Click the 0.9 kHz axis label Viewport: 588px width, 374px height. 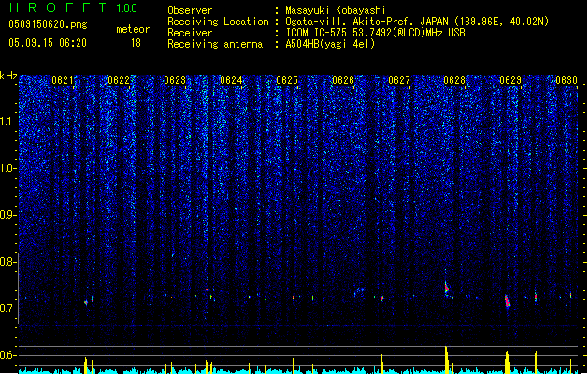[x=8, y=215]
